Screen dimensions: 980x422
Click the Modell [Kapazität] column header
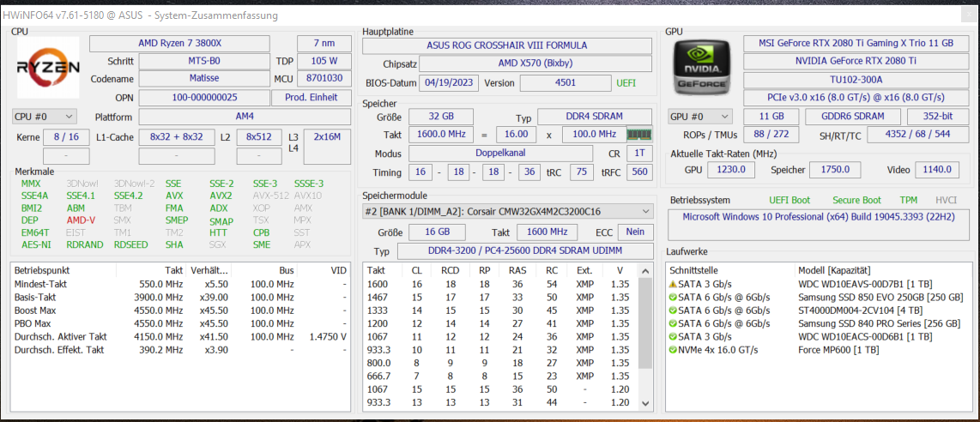tap(884, 271)
